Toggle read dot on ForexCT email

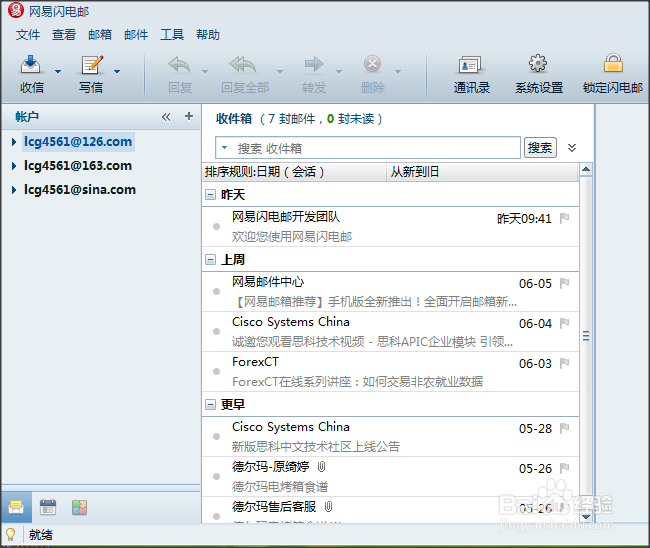[216, 371]
